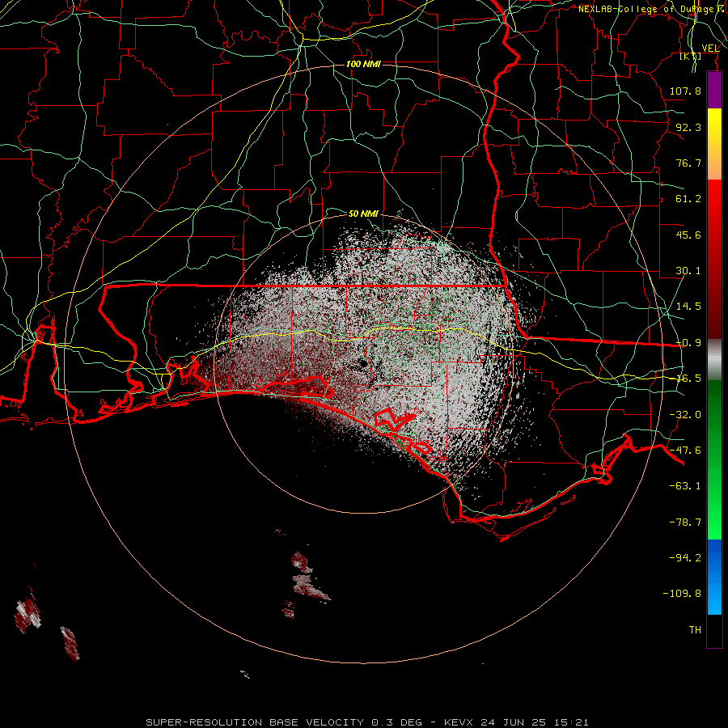The height and width of the screenshot is (728, 728).
Task: Click the -109.8 velocity scale value
Action: click(x=682, y=594)
